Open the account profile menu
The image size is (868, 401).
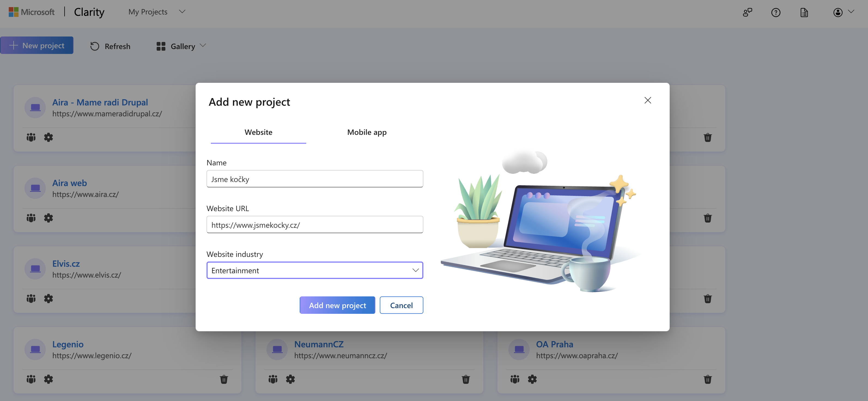point(842,13)
